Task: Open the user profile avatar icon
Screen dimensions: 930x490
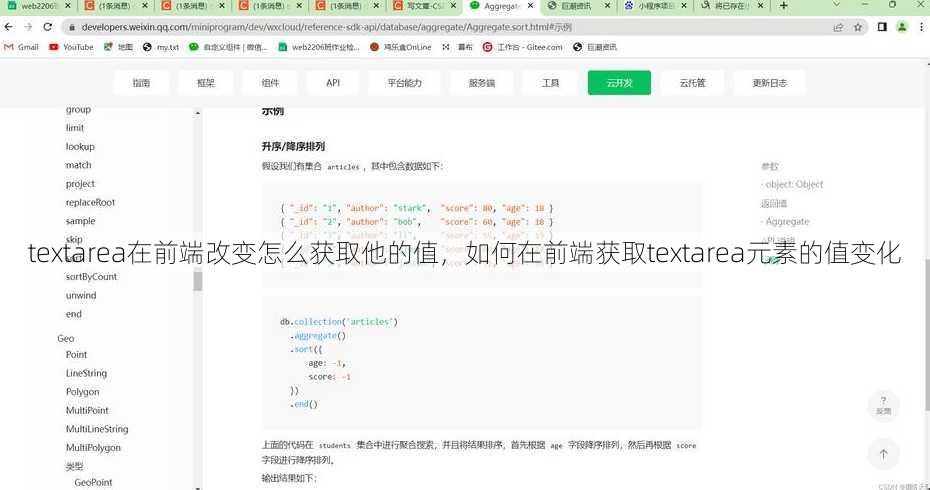Action: coord(902,27)
